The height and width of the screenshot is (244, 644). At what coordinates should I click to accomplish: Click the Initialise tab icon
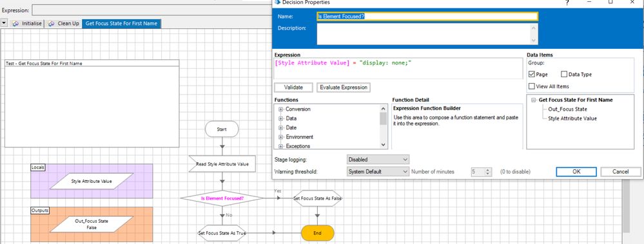[15, 23]
